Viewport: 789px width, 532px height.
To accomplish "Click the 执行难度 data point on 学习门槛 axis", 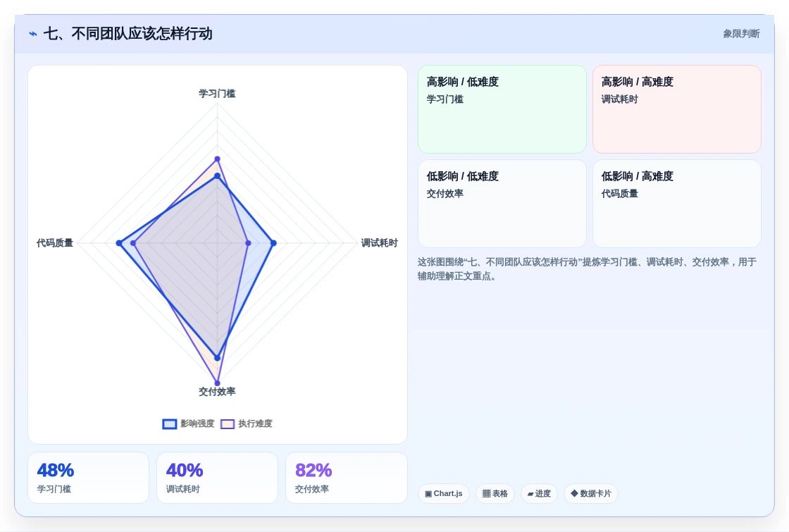I will tap(218, 159).
